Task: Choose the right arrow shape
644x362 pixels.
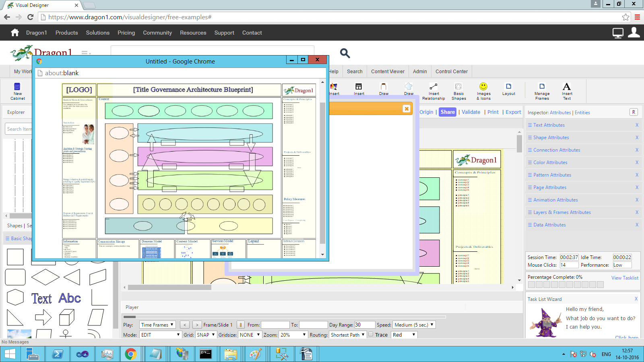Action: (43, 317)
